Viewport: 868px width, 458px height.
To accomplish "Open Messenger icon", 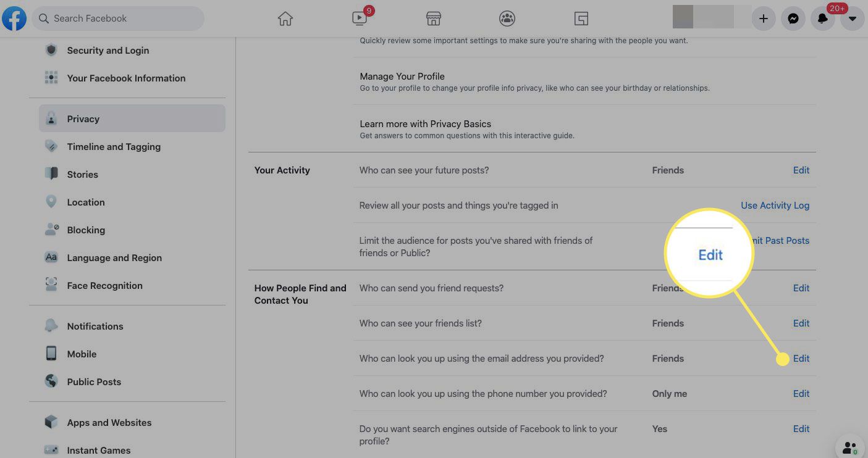I will 793,19.
